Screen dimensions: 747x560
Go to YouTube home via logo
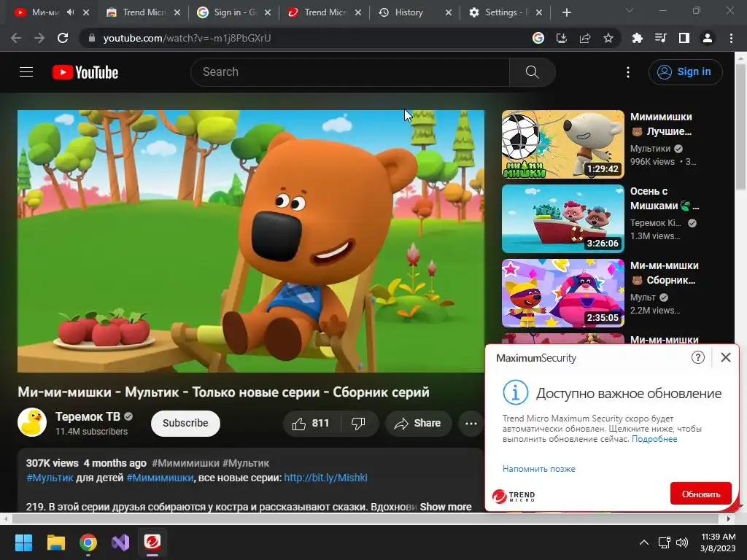pyautogui.click(x=85, y=72)
